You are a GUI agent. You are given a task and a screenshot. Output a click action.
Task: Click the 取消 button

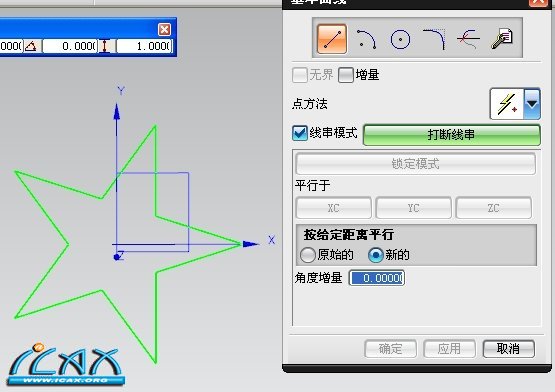[x=509, y=349]
